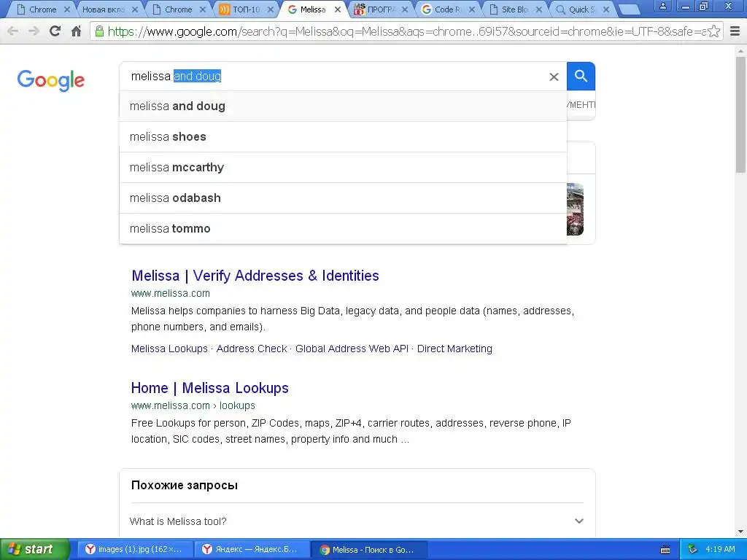
Task: Click the 4:19 AM taskbar clock
Action: (720, 549)
